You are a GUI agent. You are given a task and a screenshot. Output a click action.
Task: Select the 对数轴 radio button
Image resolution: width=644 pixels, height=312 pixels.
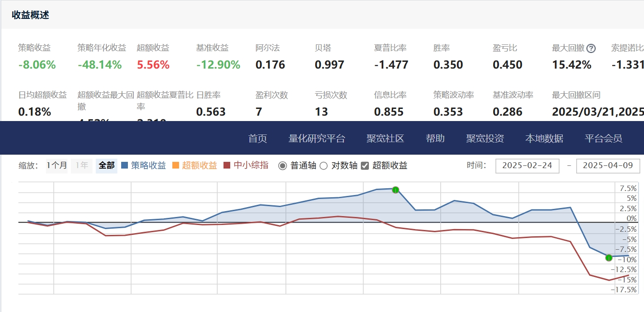pos(324,166)
